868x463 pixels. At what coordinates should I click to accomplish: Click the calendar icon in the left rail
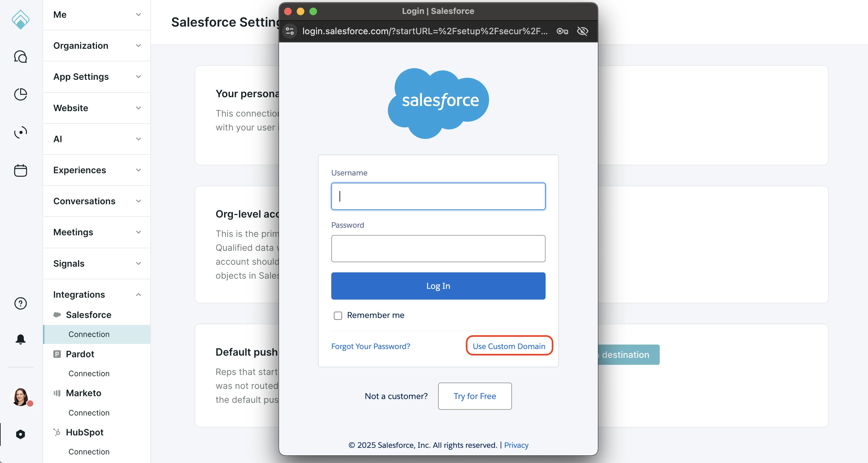[20, 170]
